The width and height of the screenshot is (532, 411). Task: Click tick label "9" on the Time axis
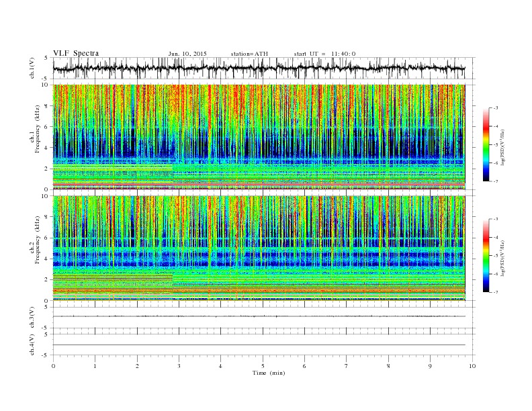[x=430, y=366]
